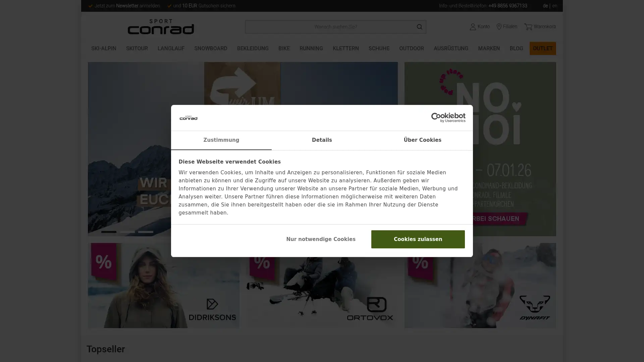Open the AUSRÜSTUNG category menu
644x362 pixels.
click(x=451, y=48)
